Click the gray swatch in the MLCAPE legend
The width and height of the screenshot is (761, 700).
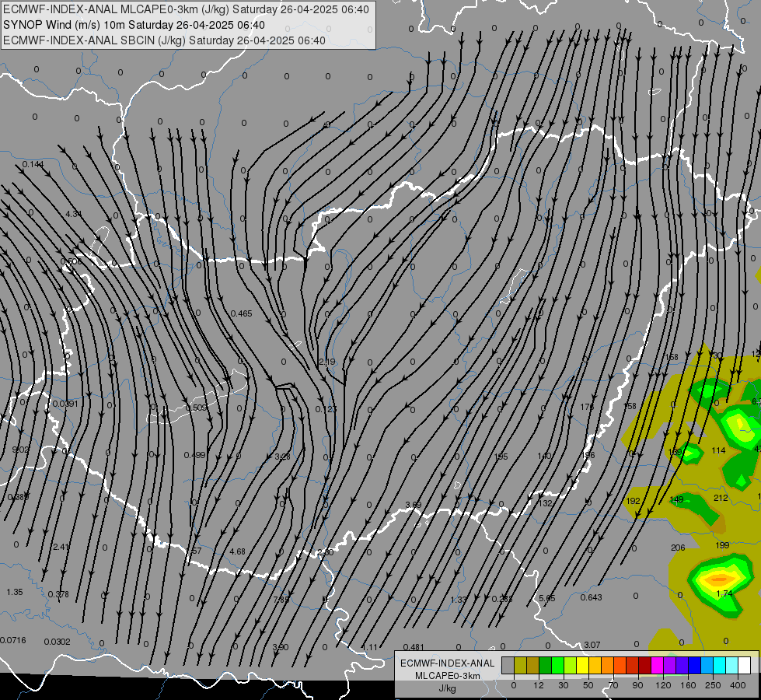pos(508,665)
